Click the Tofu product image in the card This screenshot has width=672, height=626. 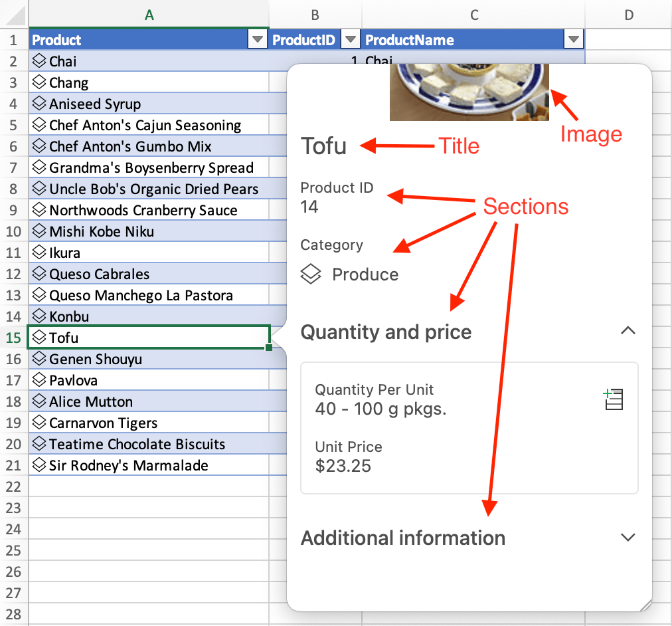[x=469, y=92]
